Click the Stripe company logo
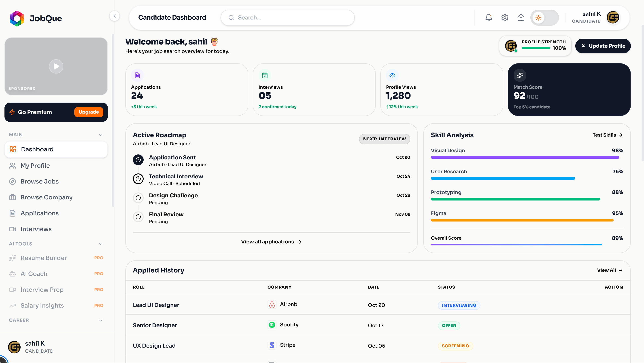Image resolution: width=644 pixels, height=363 pixels. tap(272, 345)
